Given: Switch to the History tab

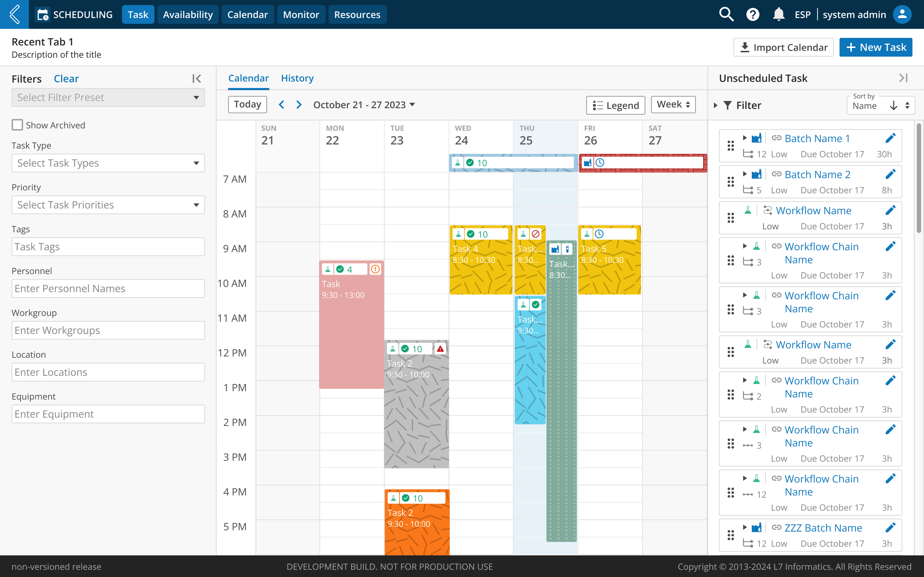Looking at the screenshot, I should 297,78.
